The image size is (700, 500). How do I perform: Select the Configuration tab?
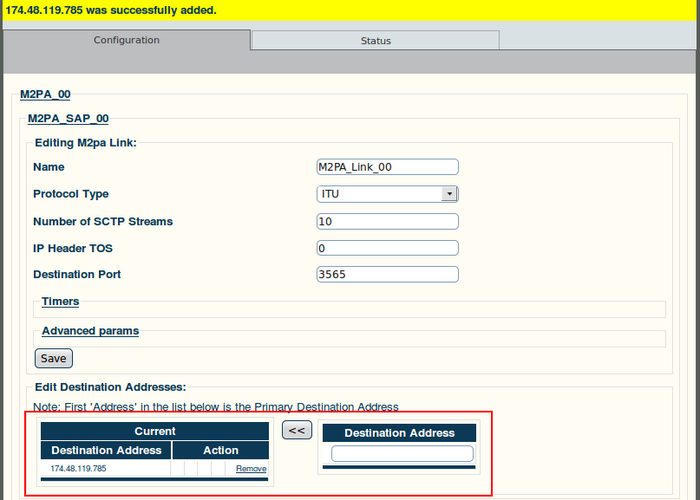(x=126, y=40)
